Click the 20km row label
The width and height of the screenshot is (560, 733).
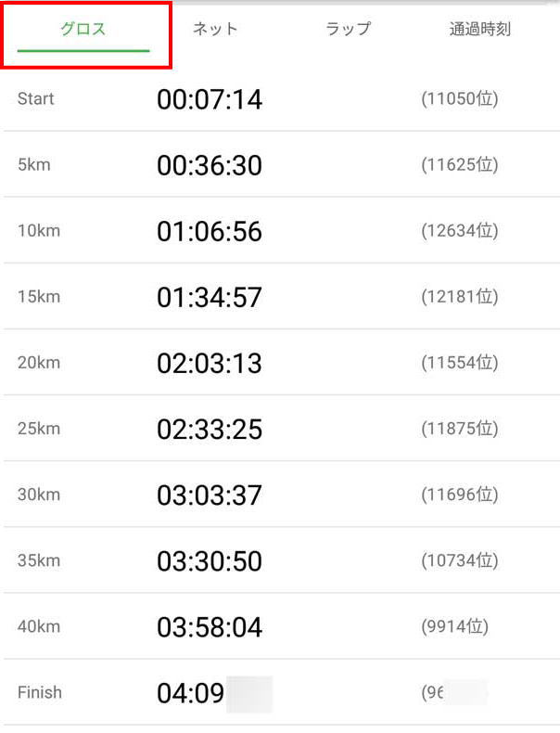(38, 363)
